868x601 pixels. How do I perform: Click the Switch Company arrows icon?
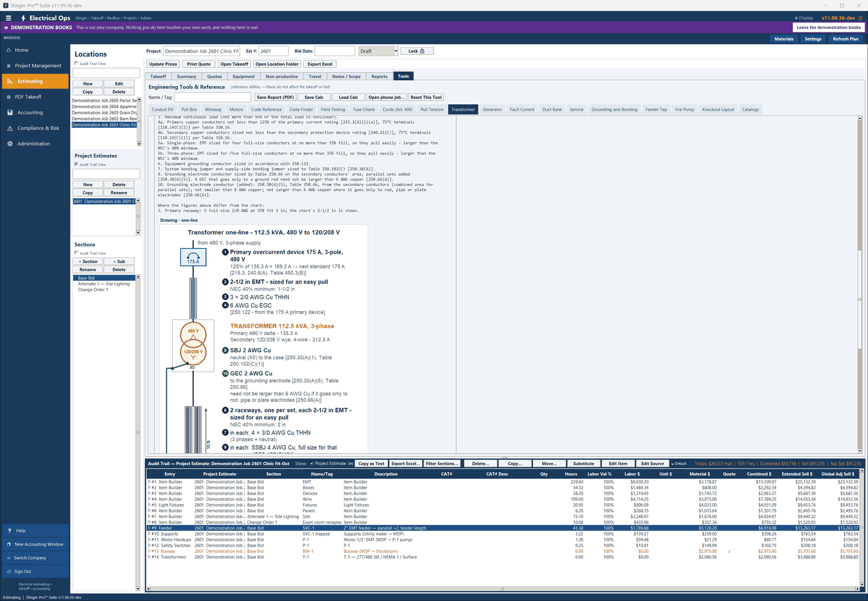coord(9,558)
